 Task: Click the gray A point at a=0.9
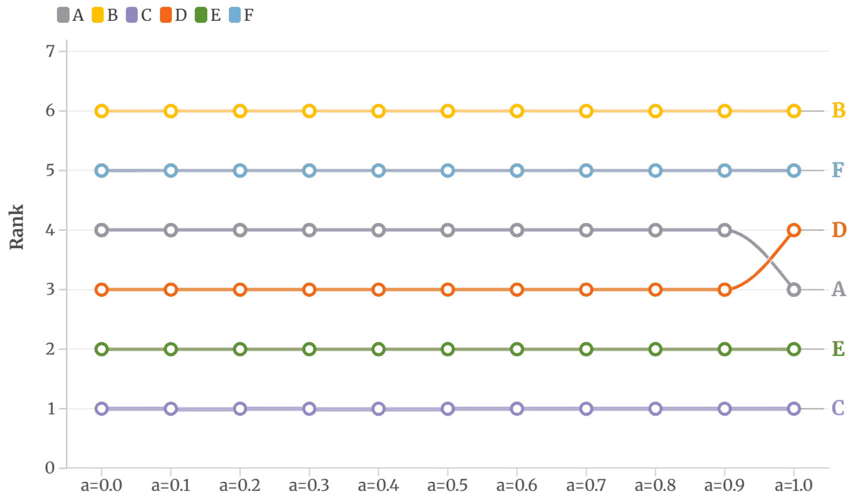pos(725,230)
